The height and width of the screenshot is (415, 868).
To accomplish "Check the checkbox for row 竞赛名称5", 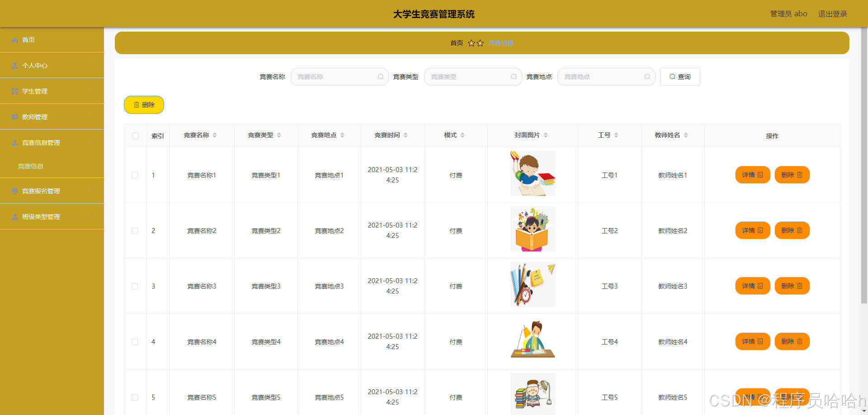I will click(135, 397).
